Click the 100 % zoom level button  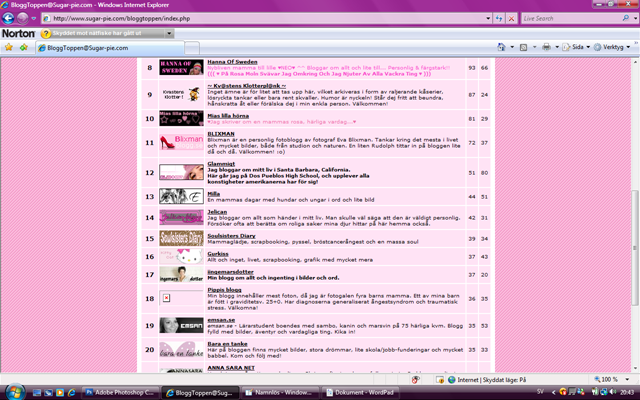click(606, 380)
